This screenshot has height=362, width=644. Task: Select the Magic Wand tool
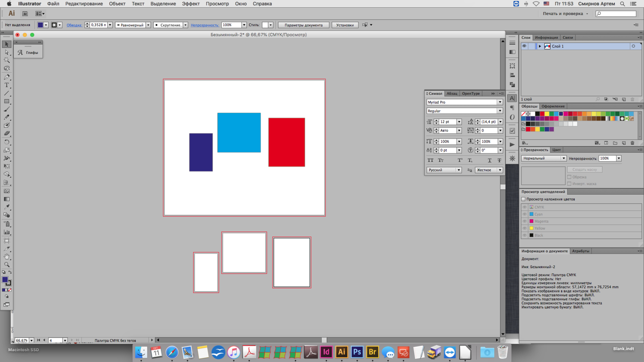6,60
